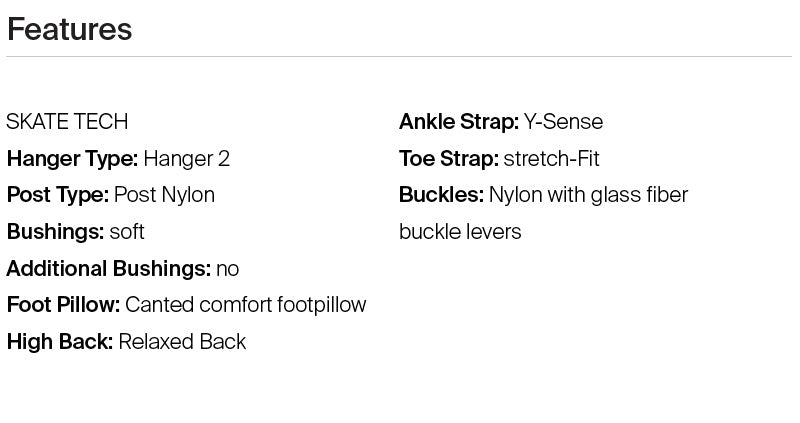This screenshot has height=423, width=800.
Task: Select the Additional Bushings no value
Action: point(228,269)
